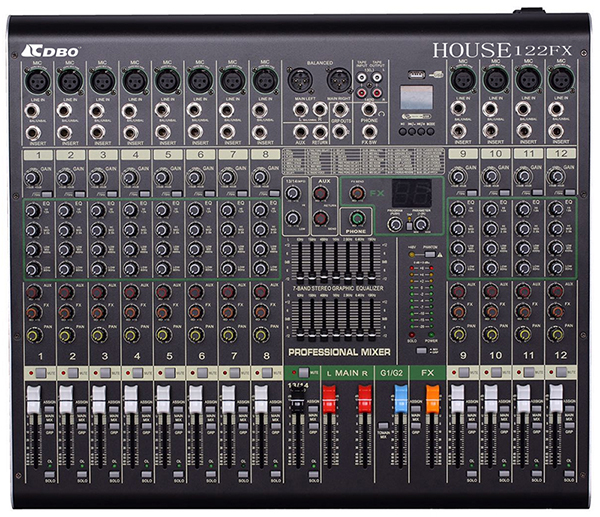This screenshot has width=600, height=517.
Task: Click the FX PROGRAM selector knob
Action: 395,224
